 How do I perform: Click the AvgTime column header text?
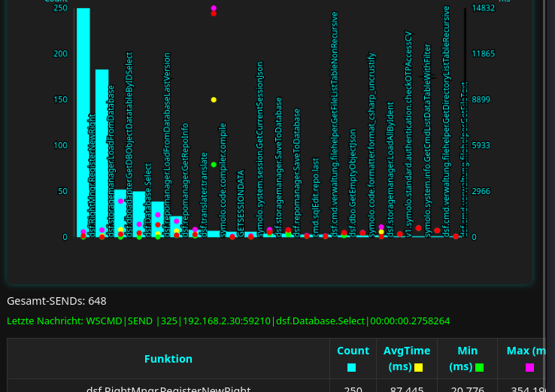[x=407, y=351]
